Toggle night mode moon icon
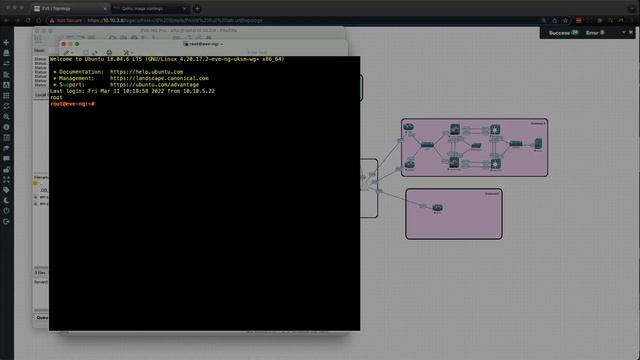 point(6,200)
